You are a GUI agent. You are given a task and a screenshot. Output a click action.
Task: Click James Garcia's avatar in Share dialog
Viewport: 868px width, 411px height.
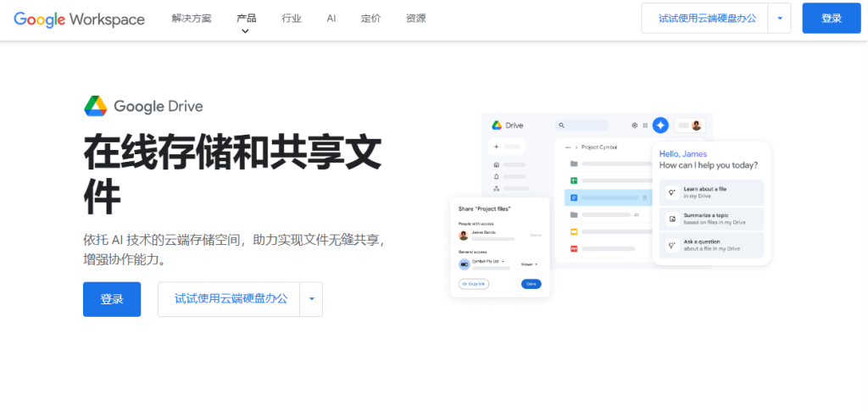(464, 235)
